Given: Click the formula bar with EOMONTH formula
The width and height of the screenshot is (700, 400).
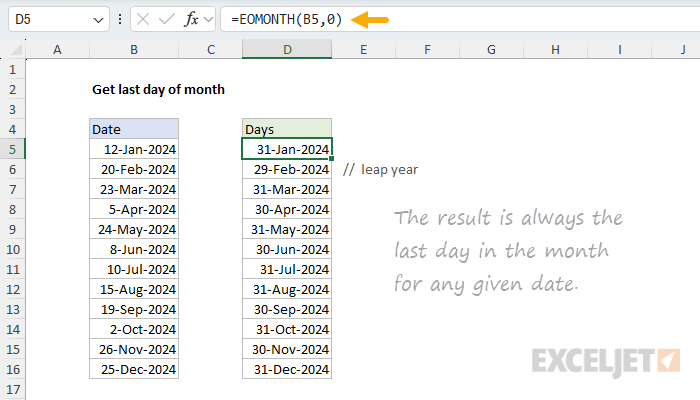Looking at the screenshot, I should click(x=460, y=20).
